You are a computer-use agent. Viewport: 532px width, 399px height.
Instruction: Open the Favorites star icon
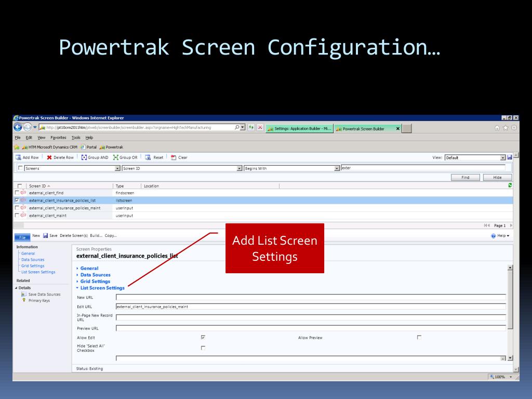click(x=505, y=128)
